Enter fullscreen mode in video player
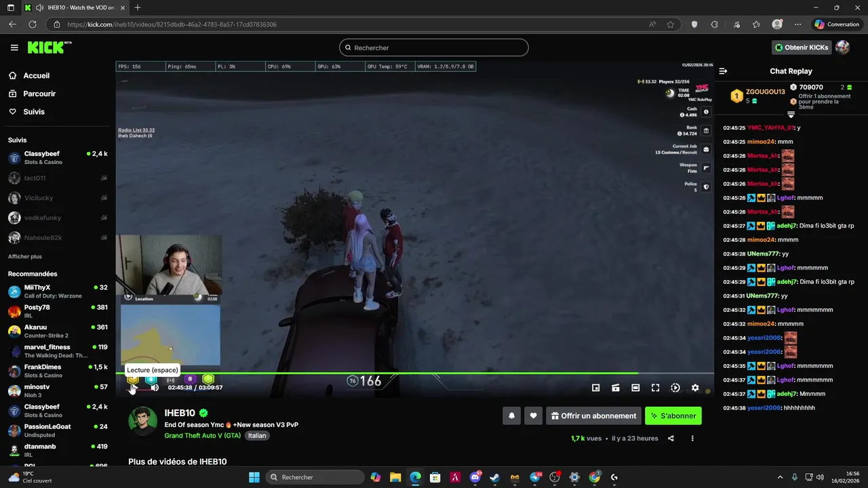 click(655, 388)
